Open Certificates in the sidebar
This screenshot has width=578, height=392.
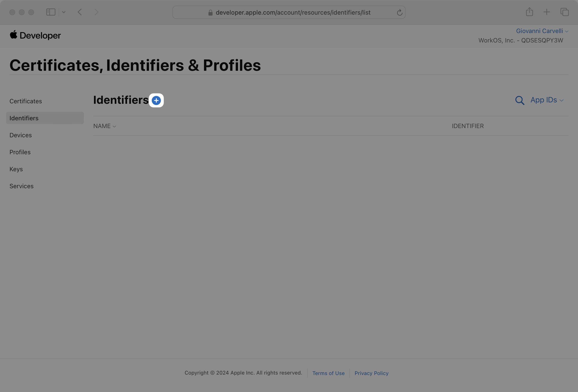(x=25, y=101)
